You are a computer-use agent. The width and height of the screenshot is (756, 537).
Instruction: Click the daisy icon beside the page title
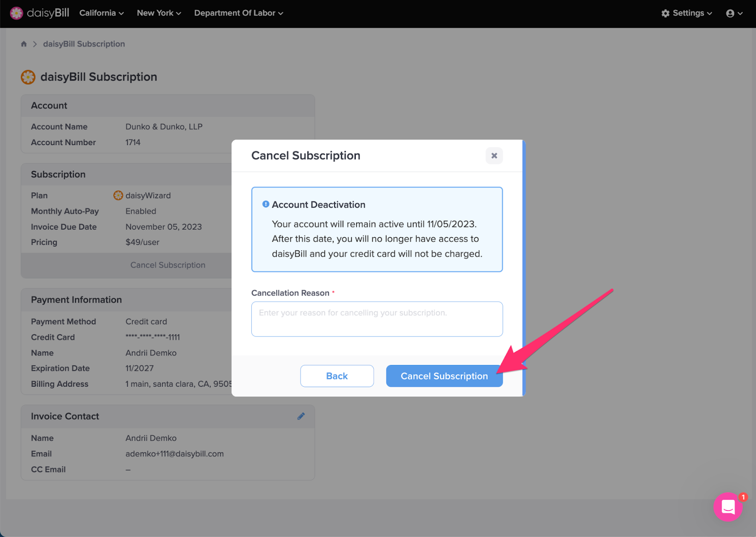(x=28, y=77)
